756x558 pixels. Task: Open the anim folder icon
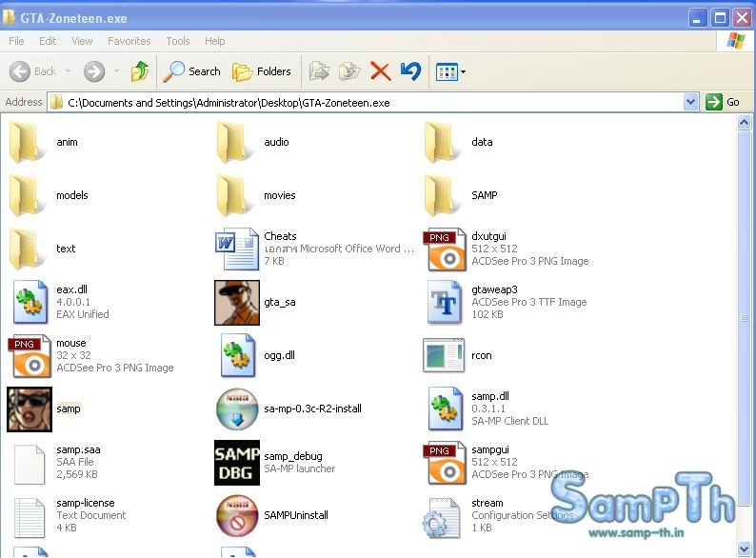(x=29, y=142)
